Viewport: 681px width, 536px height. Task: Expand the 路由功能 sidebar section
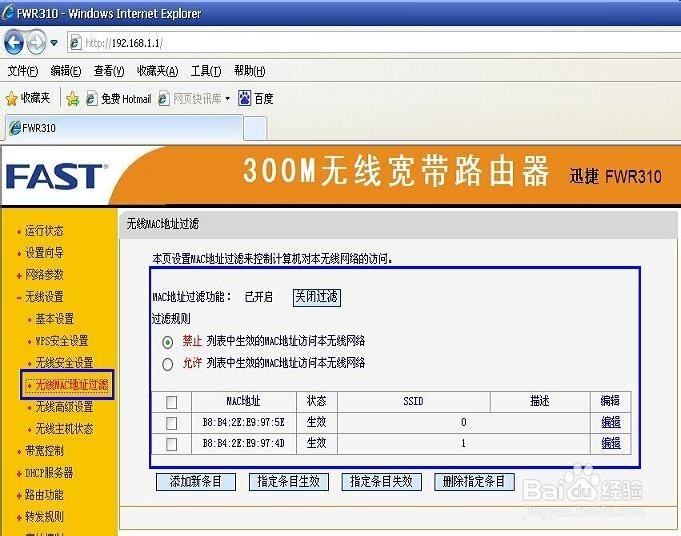click(44, 495)
